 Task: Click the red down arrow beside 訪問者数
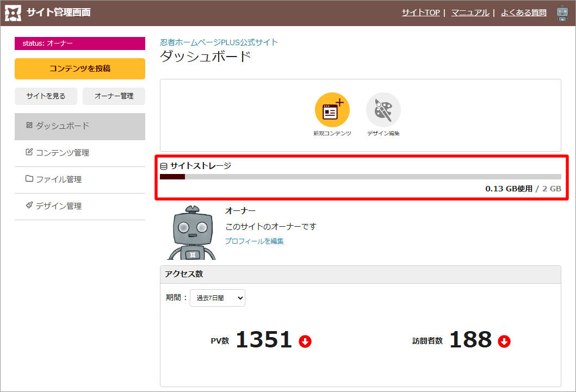pyautogui.click(x=504, y=341)
